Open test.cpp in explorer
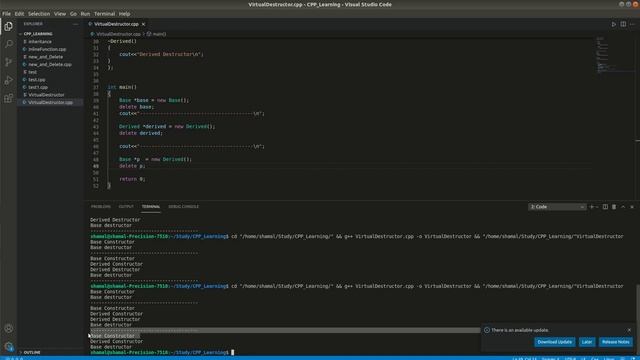Screen dimensions: 640x360 click(37, 80)
